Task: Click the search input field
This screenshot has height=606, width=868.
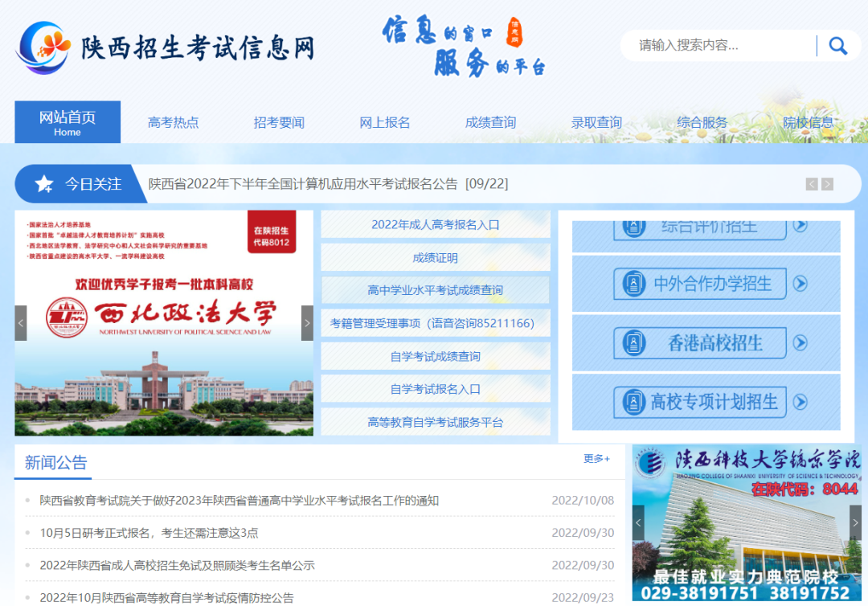Action: [715, 46]
